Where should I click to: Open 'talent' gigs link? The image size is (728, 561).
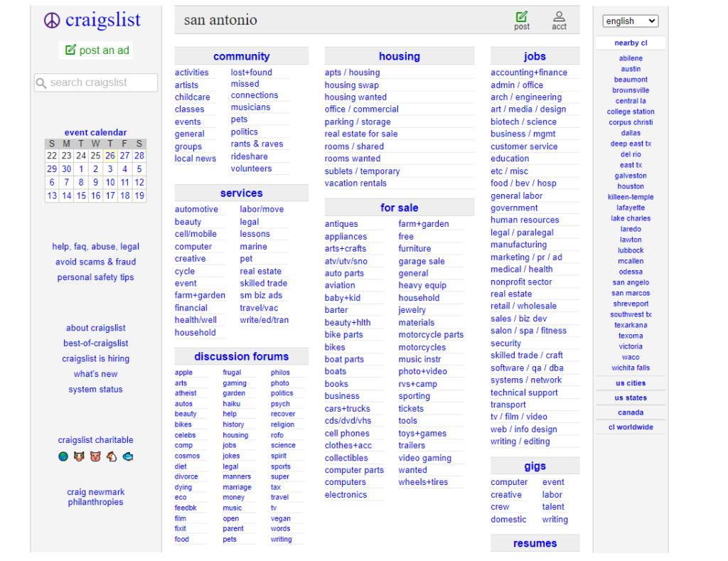[x=553, y=507]
